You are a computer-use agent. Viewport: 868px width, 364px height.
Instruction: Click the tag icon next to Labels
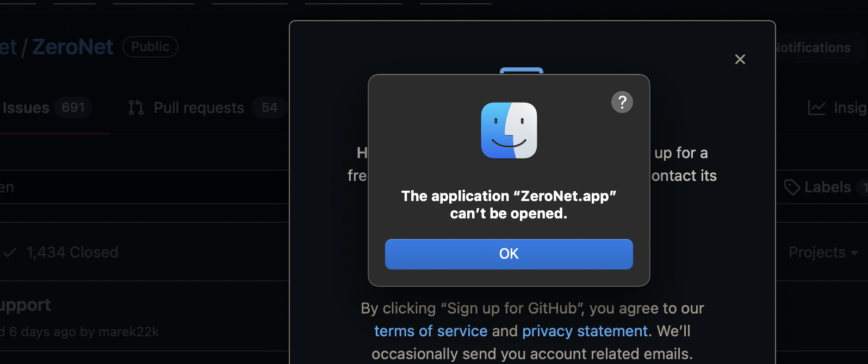tap(792, 187)
